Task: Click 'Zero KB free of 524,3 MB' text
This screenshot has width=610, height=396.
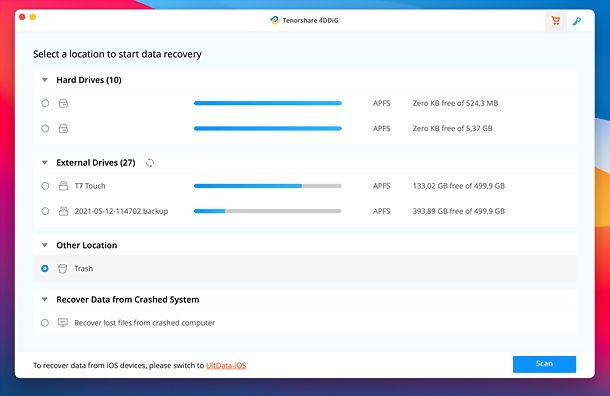Action: tap(455, 103)
